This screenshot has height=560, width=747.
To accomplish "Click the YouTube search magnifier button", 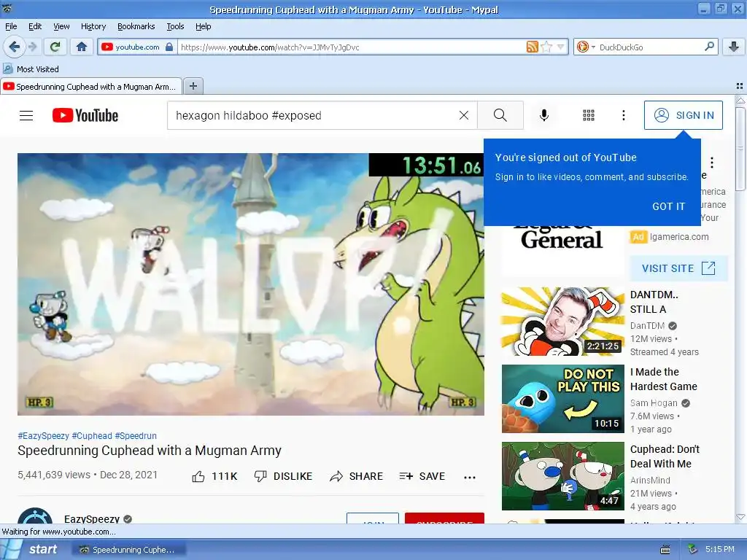I will tap(500, 115).
